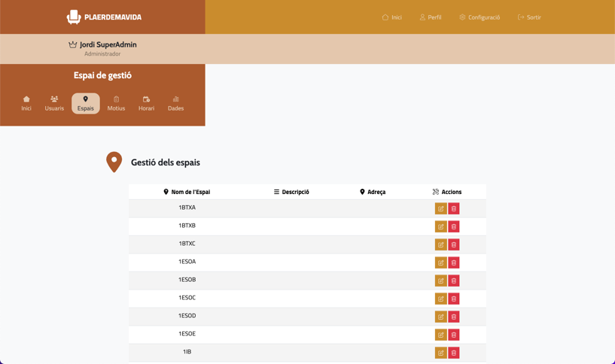Click the edit icon for 1BTXA

click(x=440, y=208)
